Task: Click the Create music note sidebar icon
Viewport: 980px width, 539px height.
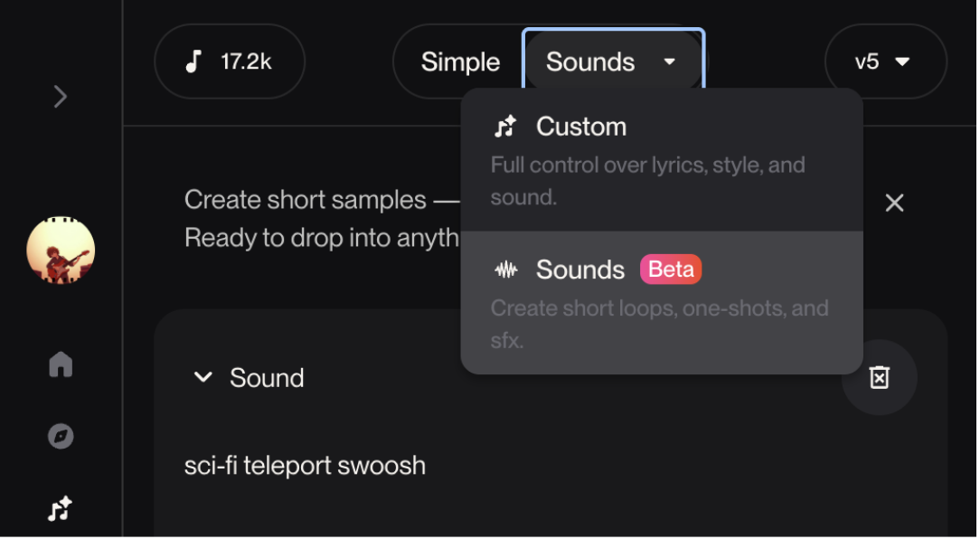Action: pyautogui.click(x=61, y=509)
